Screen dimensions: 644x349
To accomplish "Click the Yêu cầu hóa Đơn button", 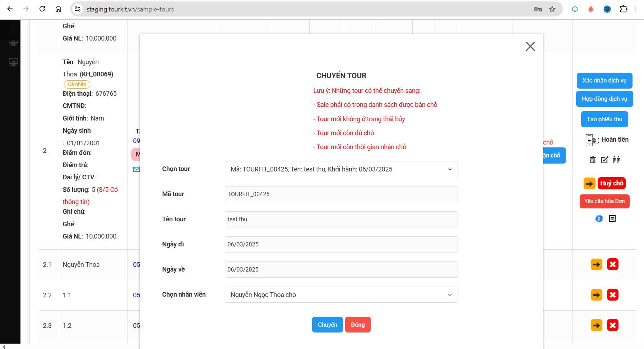I will pyautogui.click(x=604, y=201).
